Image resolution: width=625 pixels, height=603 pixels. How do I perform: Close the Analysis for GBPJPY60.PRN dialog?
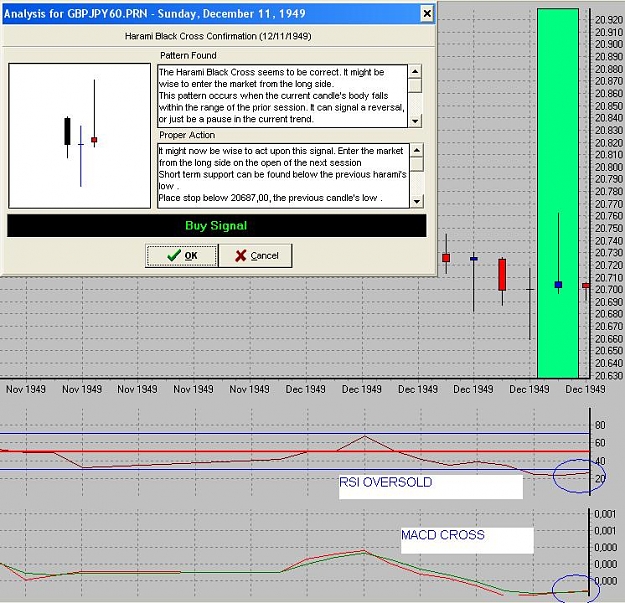(x=427, y=14)
